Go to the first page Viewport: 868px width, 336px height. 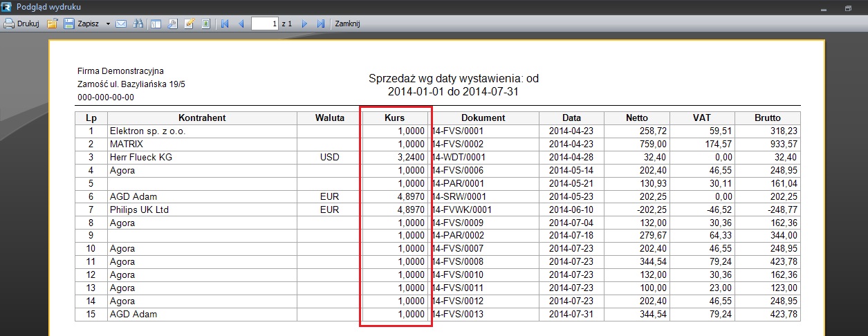click(x=224, y=24)
